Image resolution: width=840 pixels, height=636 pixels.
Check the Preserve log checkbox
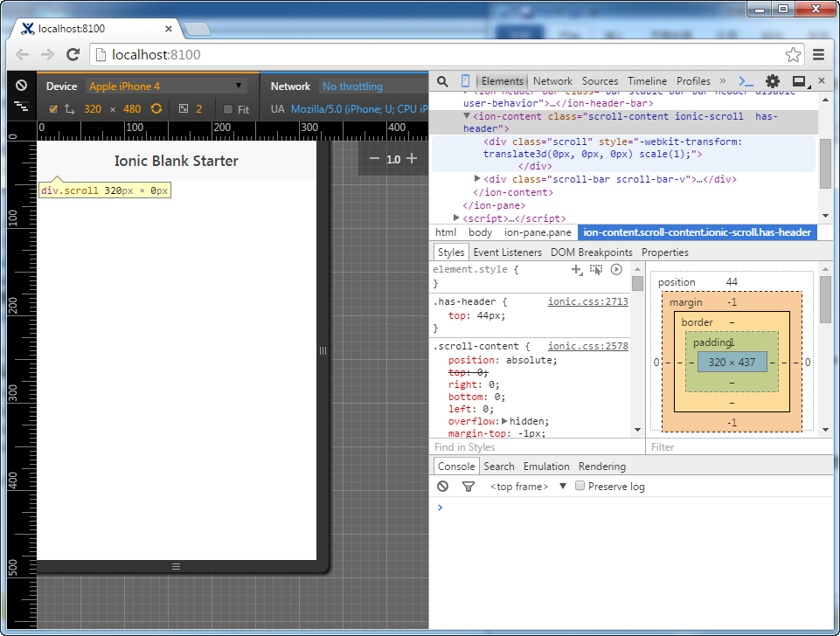pos(580,486)
